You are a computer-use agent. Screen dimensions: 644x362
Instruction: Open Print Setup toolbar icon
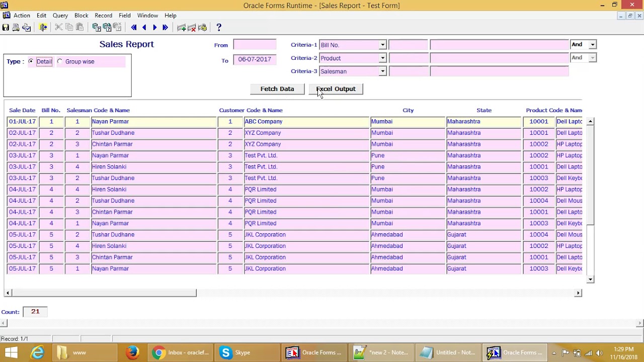tap(27, 28)
